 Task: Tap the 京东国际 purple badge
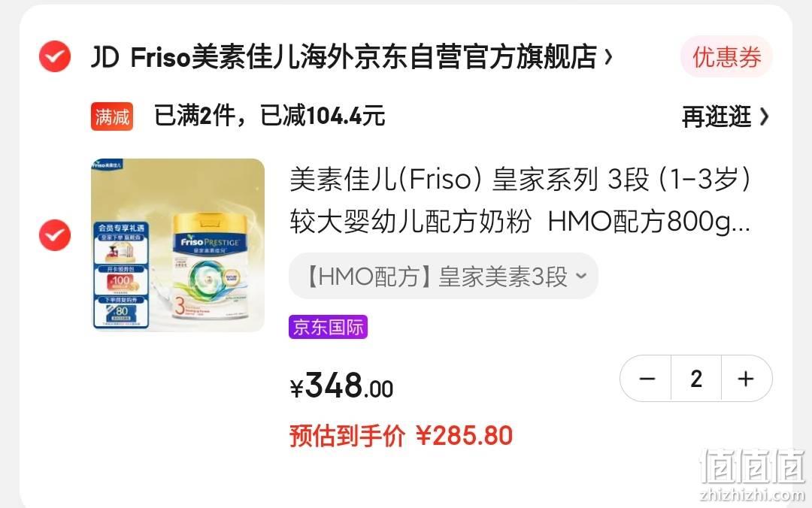[x=329, y=327]
